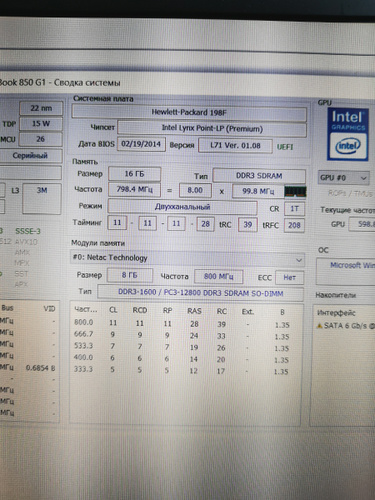
Task: Select the BIOS date 02/19/2014 field
Action: 141,144
